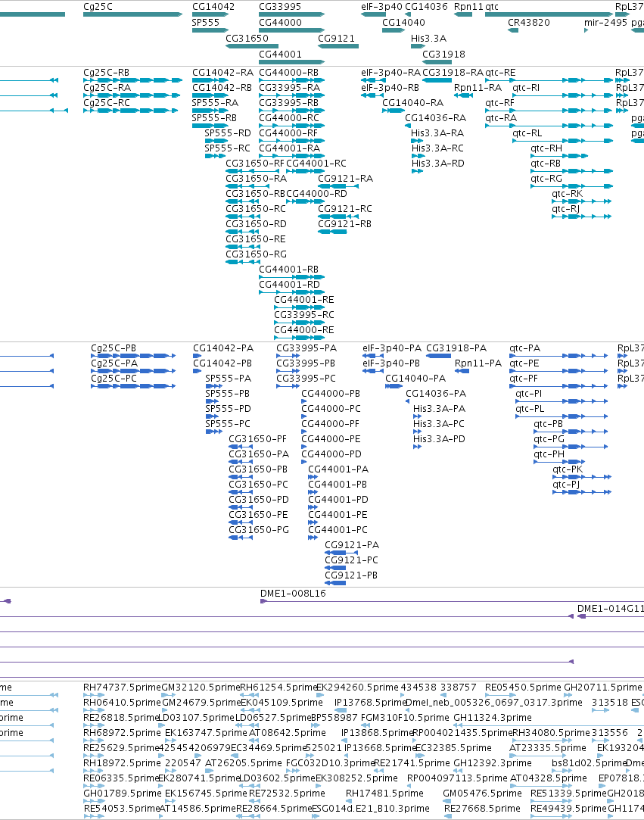The image size is (644, 820).
Task: Click the SP555 gene label
Action: coord(205,23)
